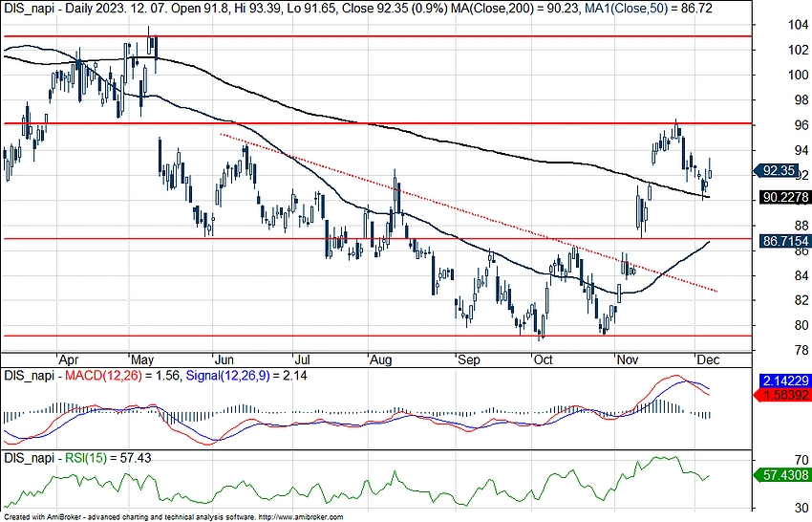Screen dimensions: 812x522
Task: Click the 1.56392 MACD value label
Action: (783, 395)
